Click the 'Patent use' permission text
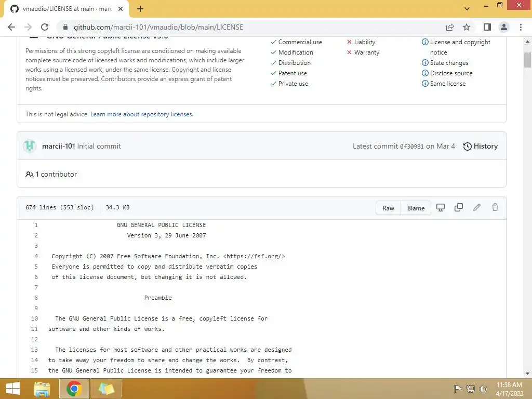 point(292,73)
